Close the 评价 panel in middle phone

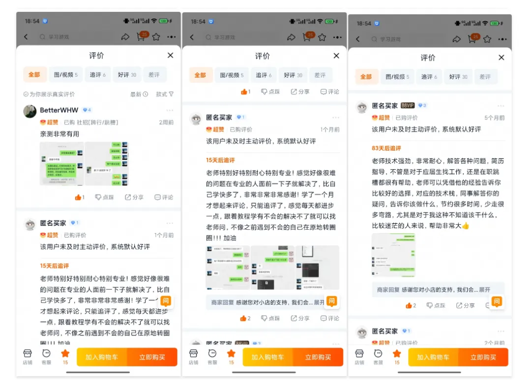click(336, 56)
